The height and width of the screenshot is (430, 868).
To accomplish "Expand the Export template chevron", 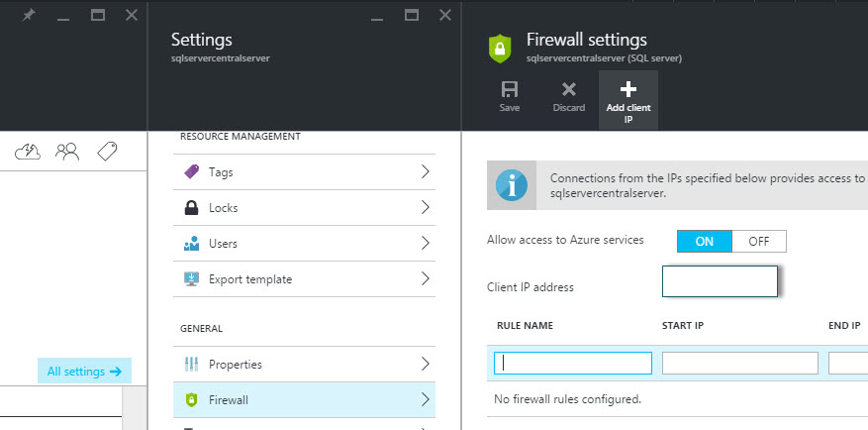I will tap(426, 279).
